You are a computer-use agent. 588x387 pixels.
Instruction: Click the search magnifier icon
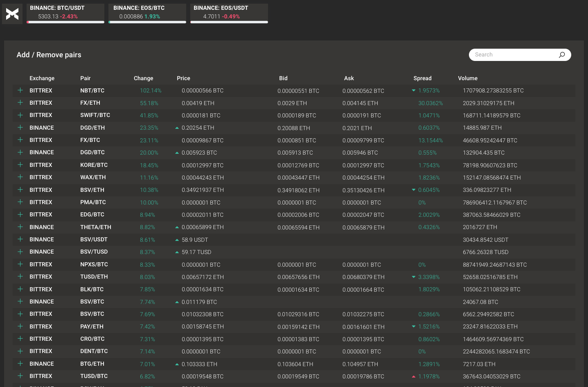(562, 55)
